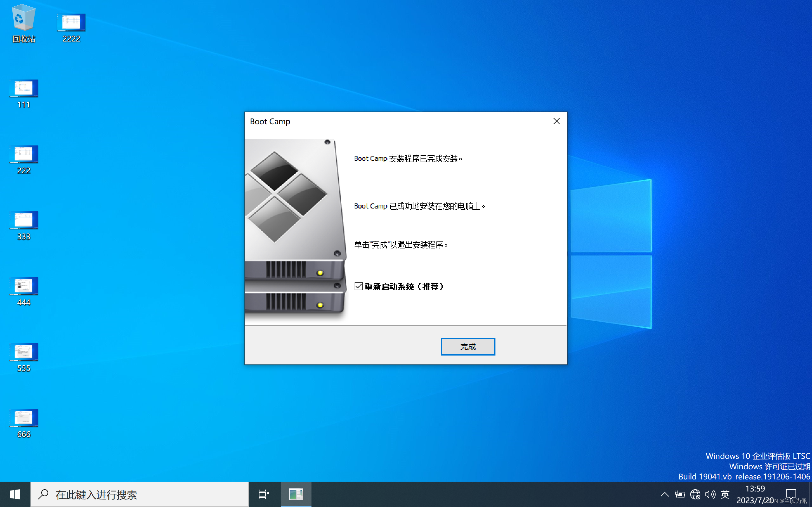812x507 pixels.
Task: Expand hidden system tray icons
Action: pyautogui.click(x=665, y=494)
